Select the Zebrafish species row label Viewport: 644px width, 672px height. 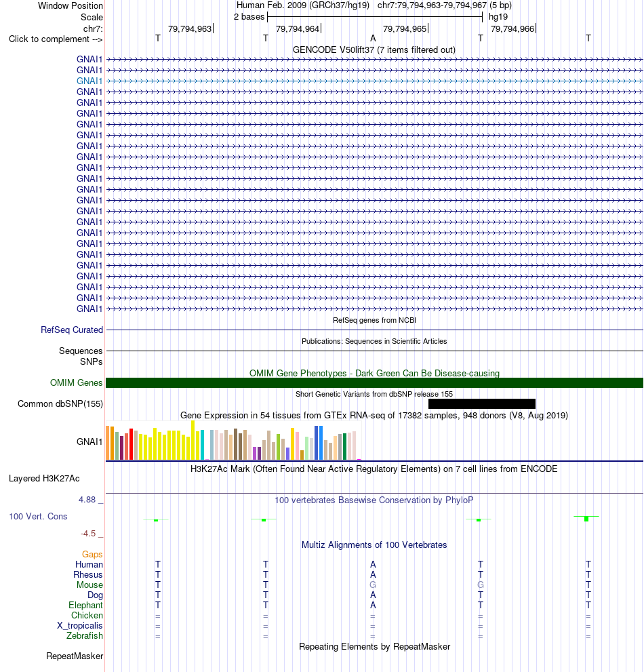(x=85, y=635)
